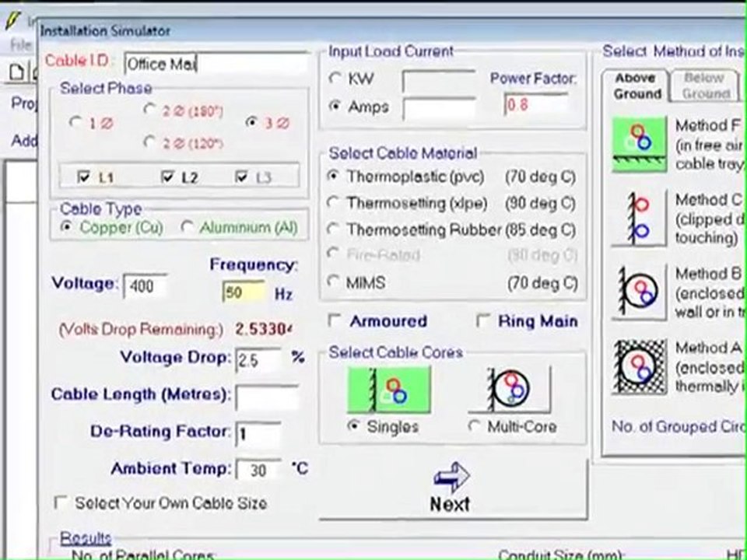Choose the Method C clipped direct icon

coord(639,218)
